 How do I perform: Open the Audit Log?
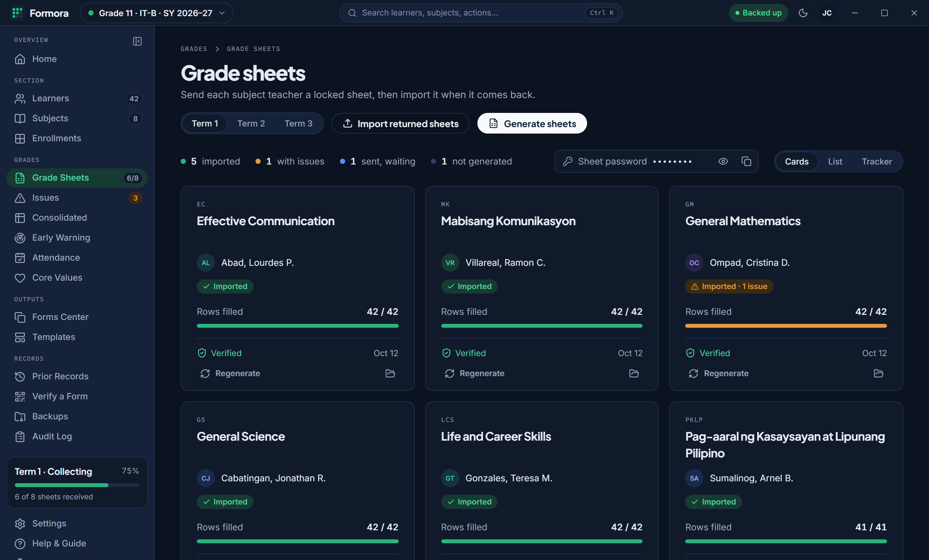click(77, 436)
